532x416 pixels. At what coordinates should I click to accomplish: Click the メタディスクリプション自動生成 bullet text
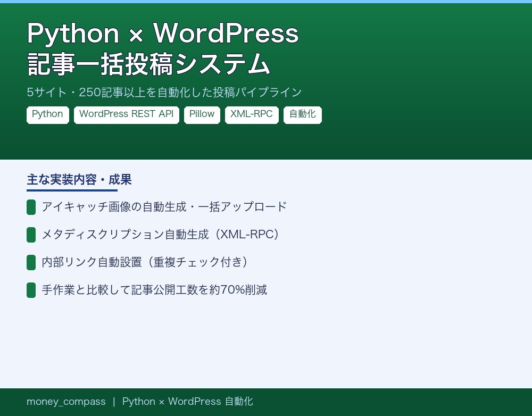pos(161,235)
